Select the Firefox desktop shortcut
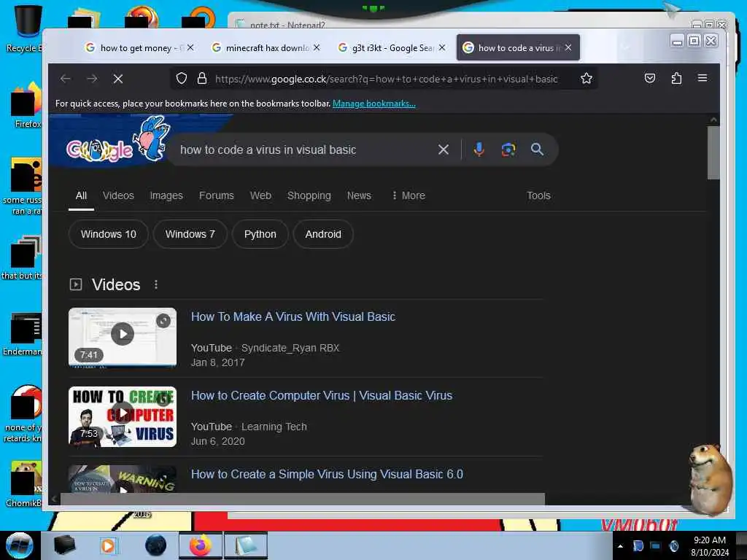This screenshot has width=747, height=560. (26, 105)
